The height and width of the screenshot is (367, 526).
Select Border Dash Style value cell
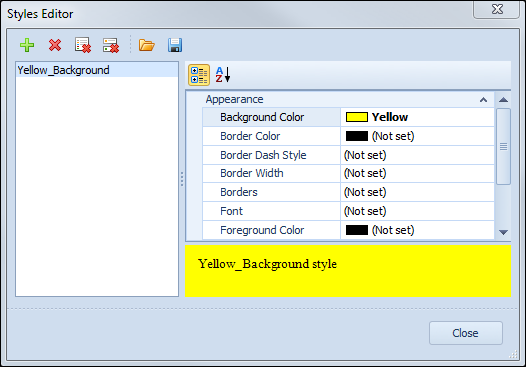coord(417,155)
